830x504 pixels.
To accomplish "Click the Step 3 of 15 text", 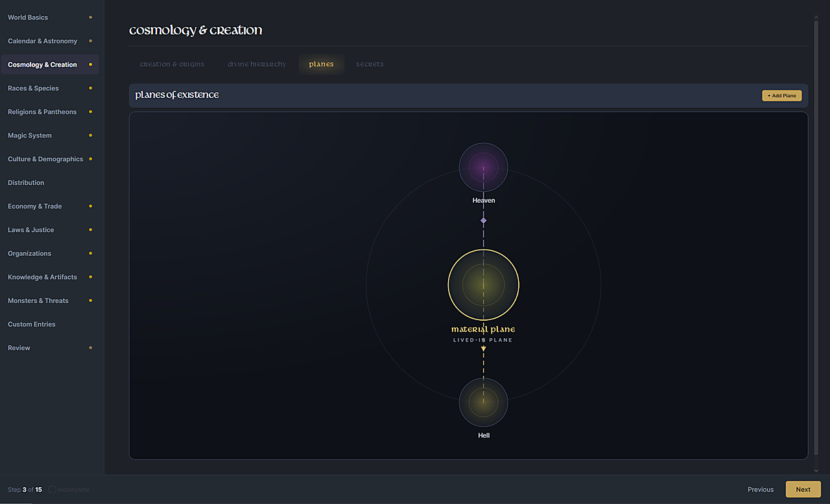I will point(25,490).
